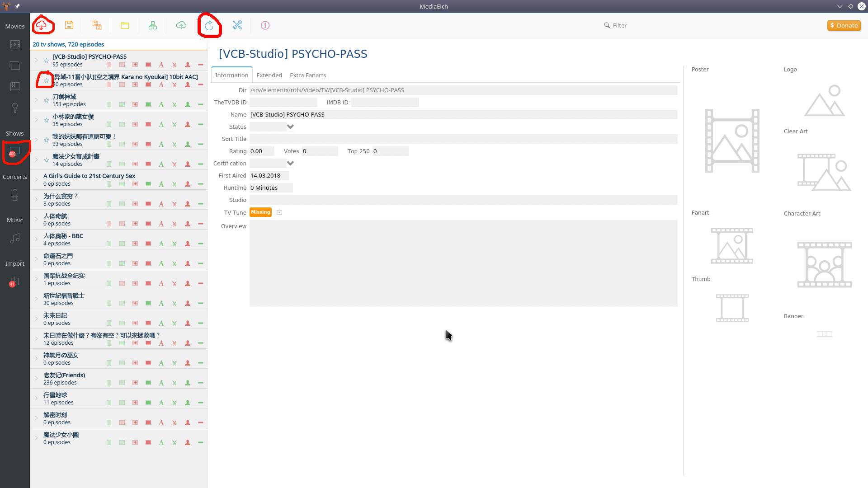The width and height of the screenshot is (868, 488).
Task: Click the Search/scrape cloud download icon
Action: click(x=42, y=25)
